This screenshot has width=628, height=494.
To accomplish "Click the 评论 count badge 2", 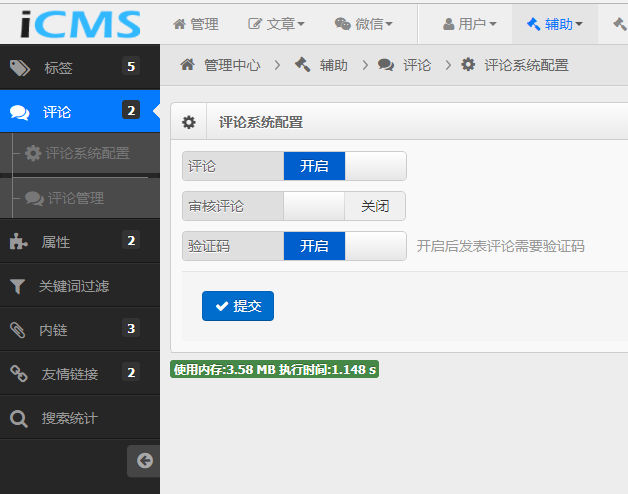I will [x=131, y=110].
